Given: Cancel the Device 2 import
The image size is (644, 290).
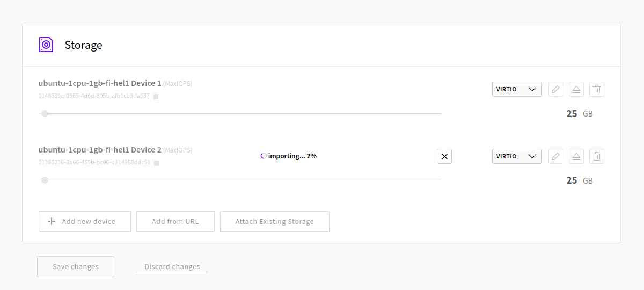Looking at the screenshot, I should pos(444,156).
